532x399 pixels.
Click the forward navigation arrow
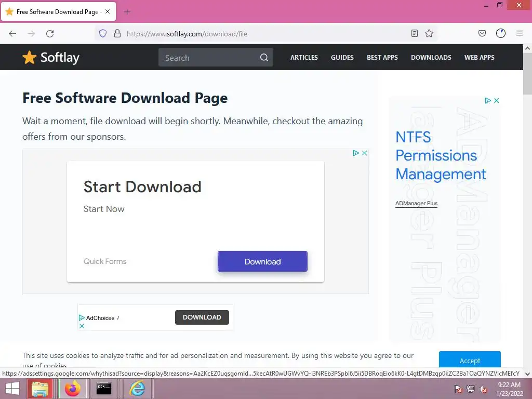click(x=31, y=34)
